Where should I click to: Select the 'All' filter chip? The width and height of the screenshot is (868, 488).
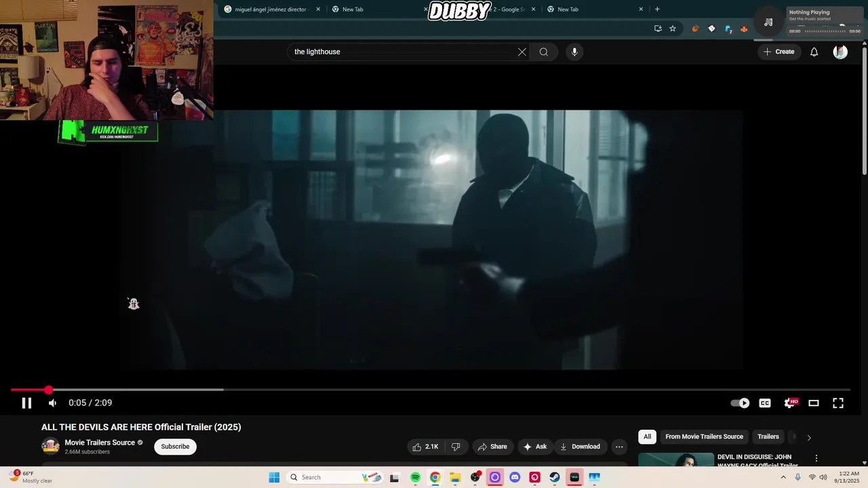tap(647, 436)
